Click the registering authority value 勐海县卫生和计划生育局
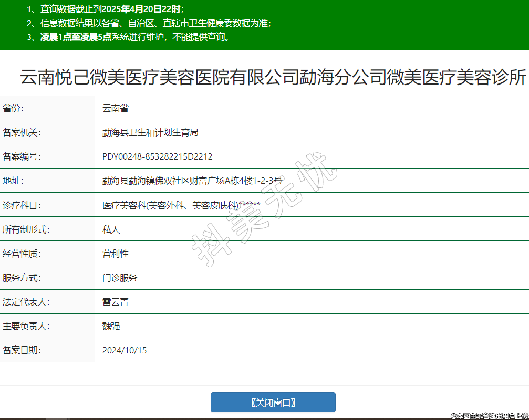Viewport: 529px width, 420px height. point(150,133)
